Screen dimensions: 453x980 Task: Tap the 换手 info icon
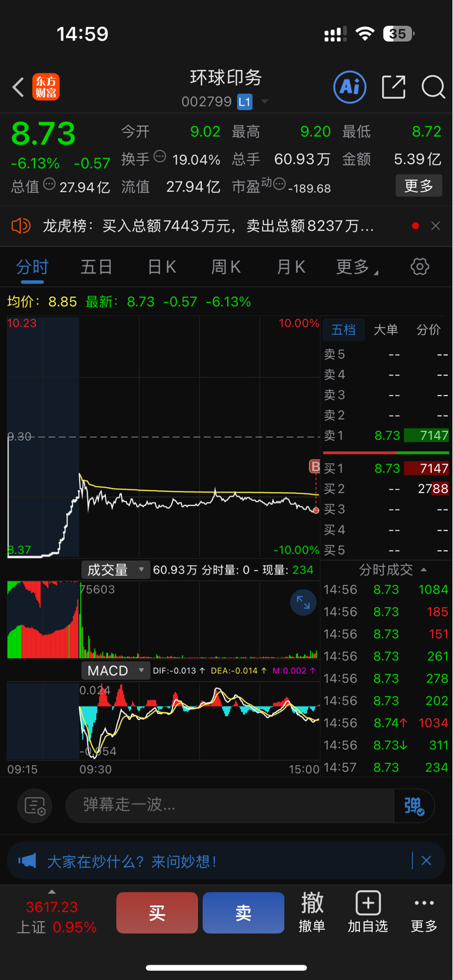(160, 157)
